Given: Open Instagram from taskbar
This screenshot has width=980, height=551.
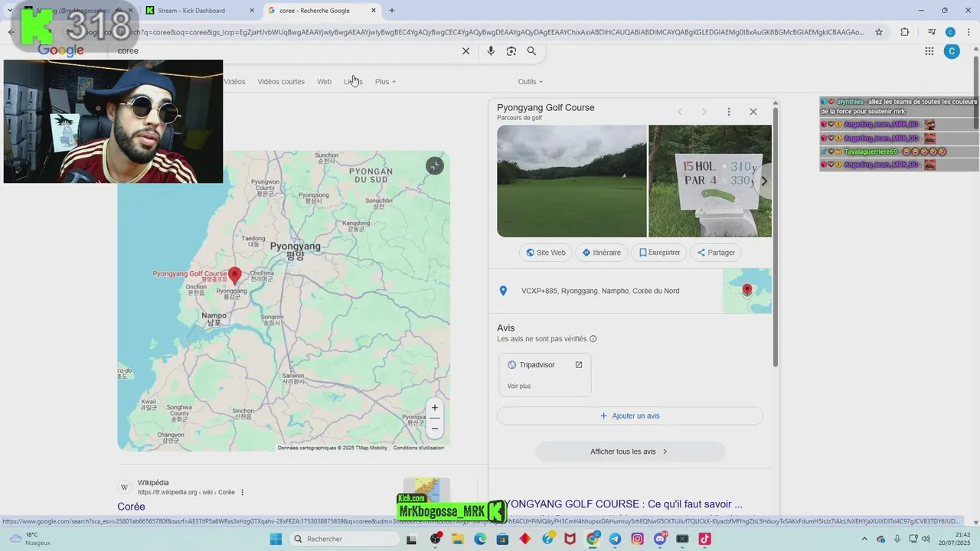Looking at the screenshot, I should [638, 539].
